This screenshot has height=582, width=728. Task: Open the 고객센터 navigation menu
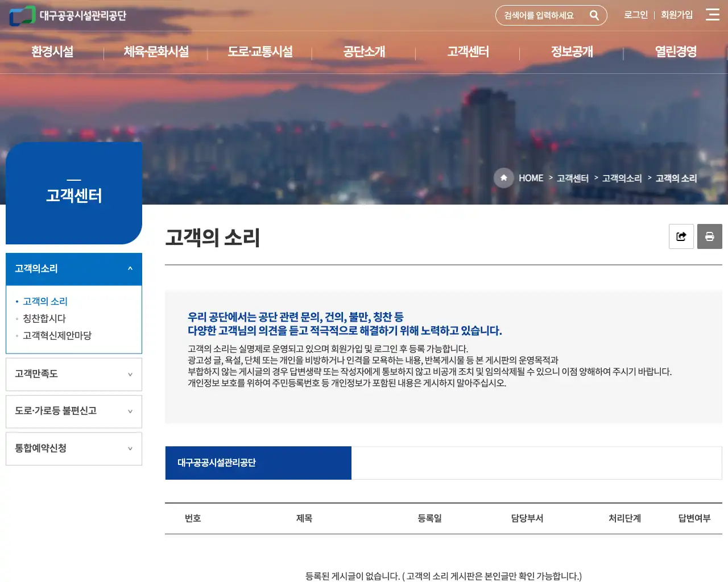click(468, 52)
